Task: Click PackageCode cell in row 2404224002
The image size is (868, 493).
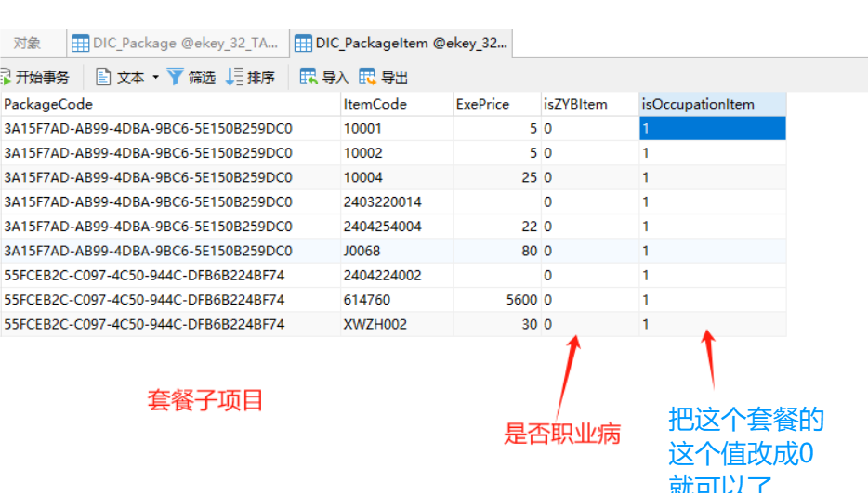Action: (x=170, y=275)
